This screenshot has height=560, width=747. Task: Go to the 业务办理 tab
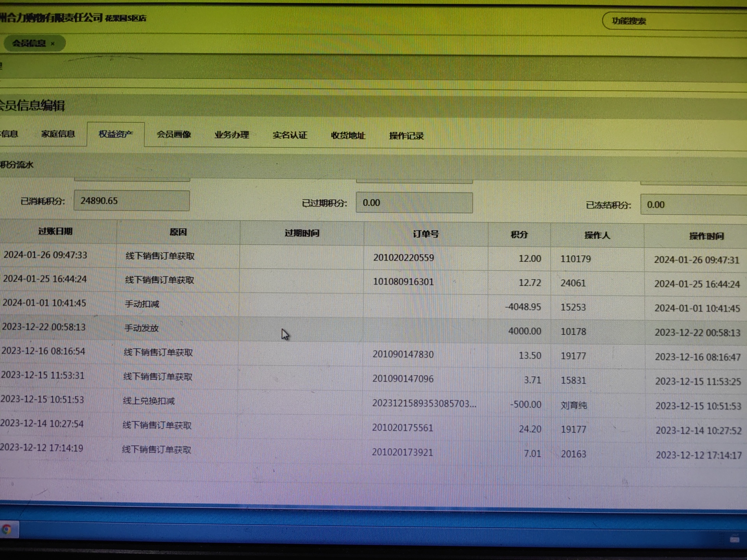click(231, 135)
